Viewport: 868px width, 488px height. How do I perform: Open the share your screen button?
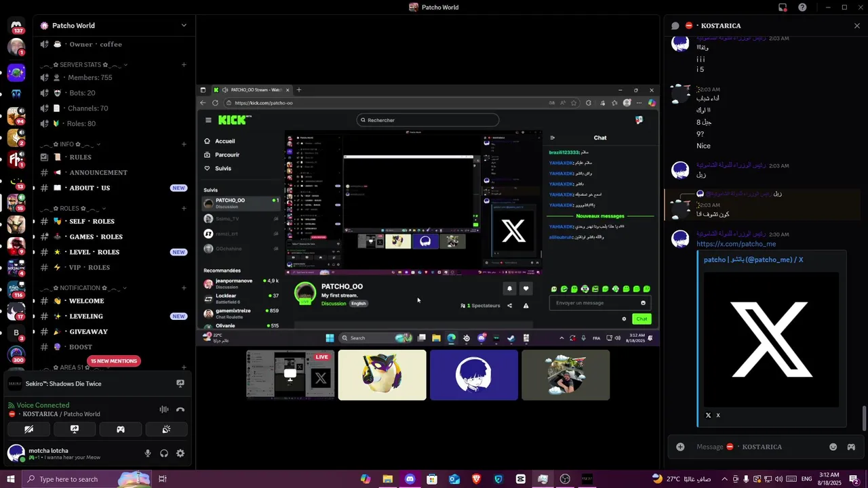click(75, 429)
